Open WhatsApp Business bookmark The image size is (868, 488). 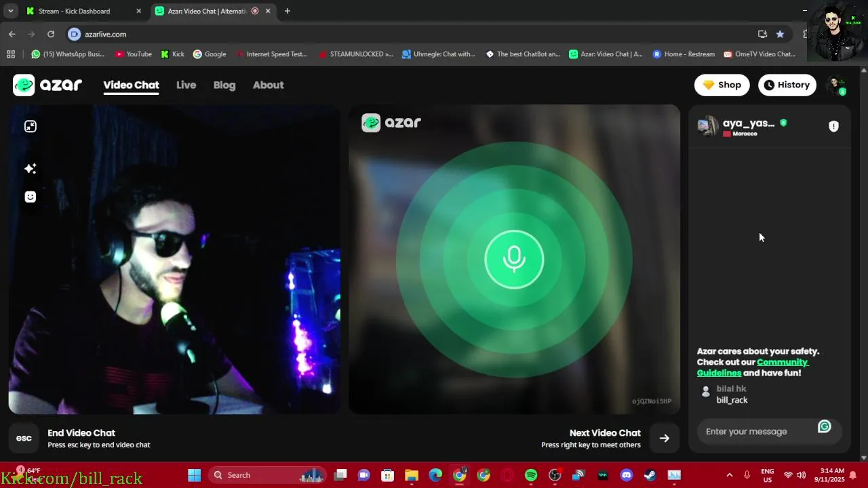tap(68, 54)
